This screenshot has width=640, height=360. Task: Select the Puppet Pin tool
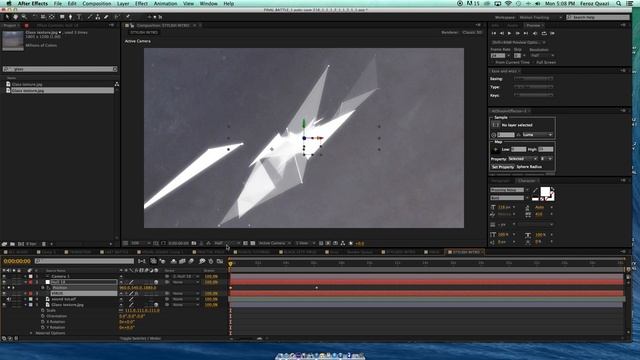(128, 17)
